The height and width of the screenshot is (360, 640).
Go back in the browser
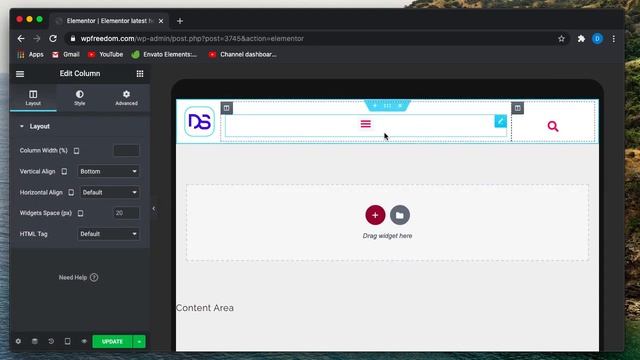[x=21, y=38]
